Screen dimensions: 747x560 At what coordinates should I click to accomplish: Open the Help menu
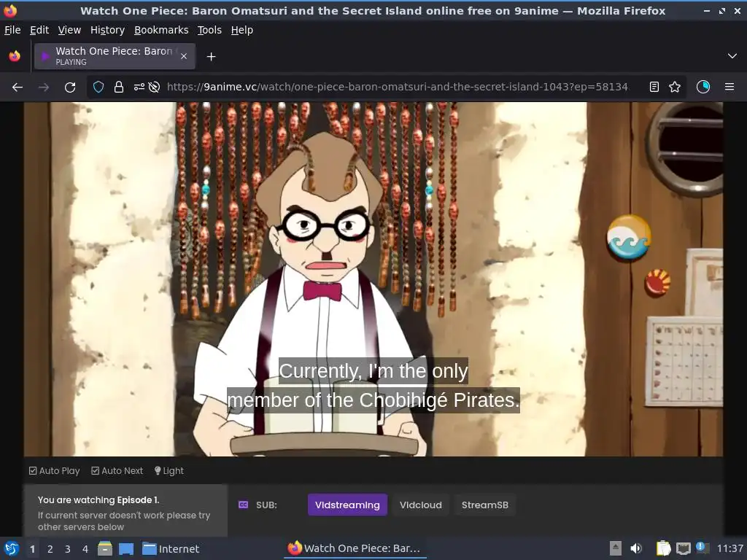coord(242,30)
